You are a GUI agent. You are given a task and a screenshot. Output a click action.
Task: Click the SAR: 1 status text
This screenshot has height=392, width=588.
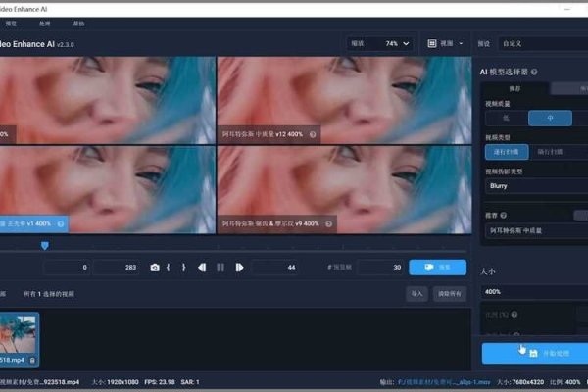point(190,382)
